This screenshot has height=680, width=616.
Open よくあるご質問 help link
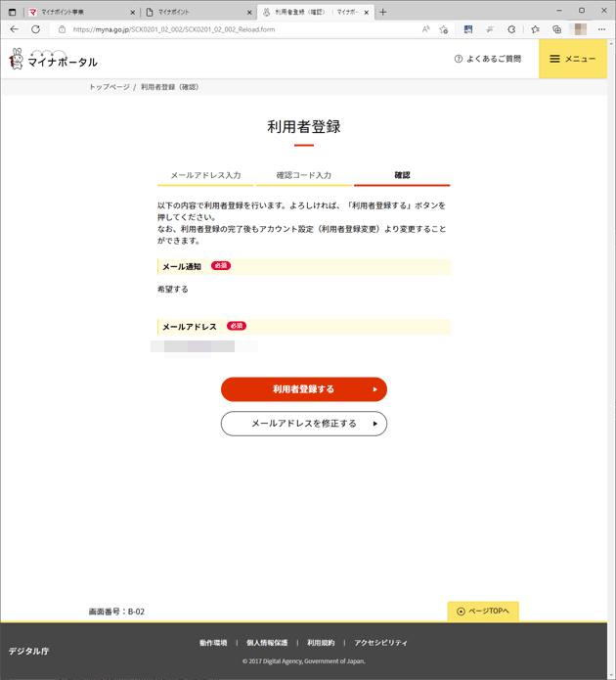[488, 59]
